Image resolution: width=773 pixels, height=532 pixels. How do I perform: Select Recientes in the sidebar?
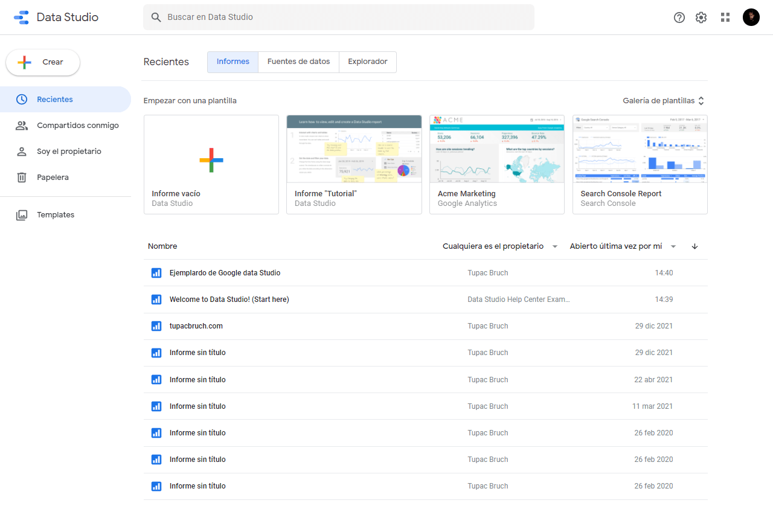pos(65,99)
